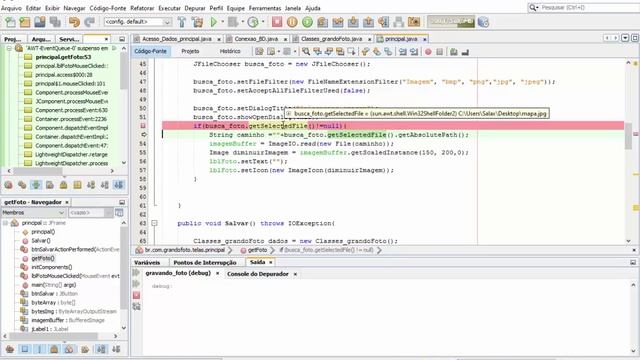Click the Redo arrow icon
Image resolution: width=640 pixels, height=360 pixels.
(x=89, y=22)
